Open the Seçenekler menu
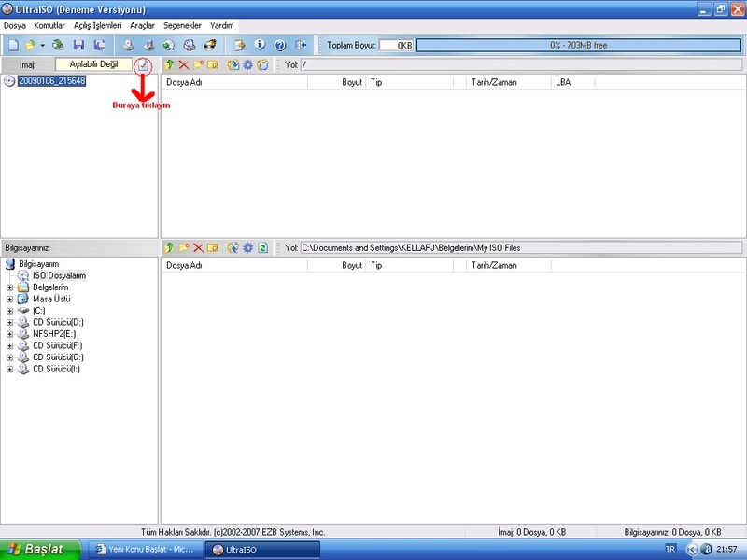This screenshot has width=747, height=560. pos(182,26)
